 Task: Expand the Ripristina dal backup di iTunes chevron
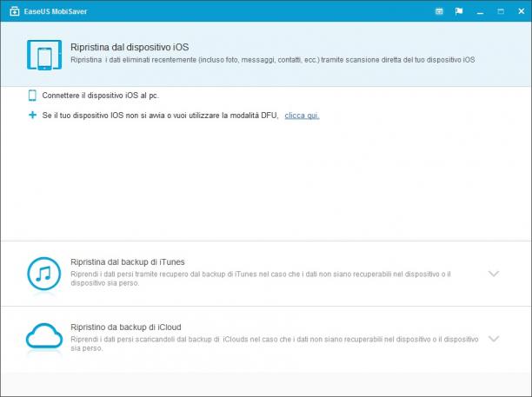[494, 274]
